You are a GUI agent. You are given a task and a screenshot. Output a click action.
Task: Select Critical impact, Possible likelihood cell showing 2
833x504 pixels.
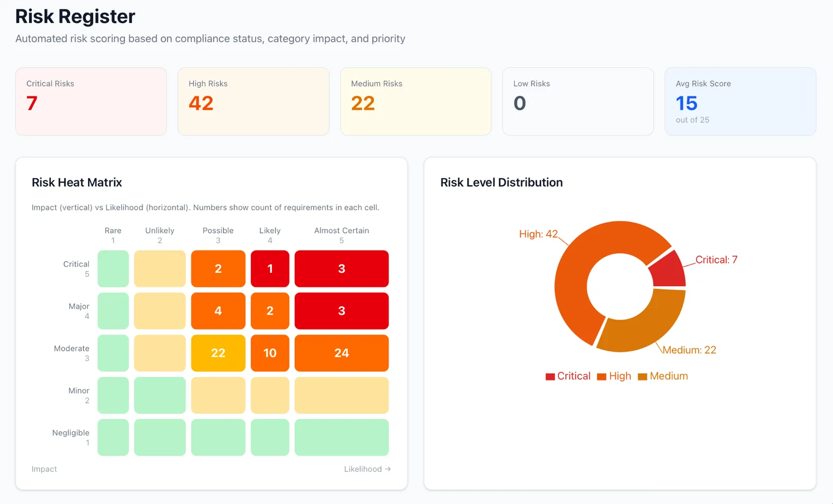[218, 269]
